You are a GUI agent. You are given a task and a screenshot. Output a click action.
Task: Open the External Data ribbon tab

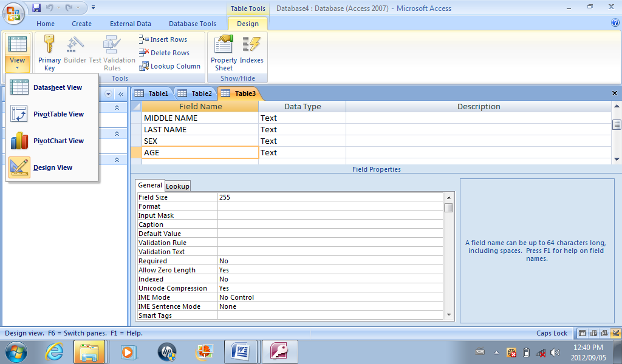(x=131, y=24)
